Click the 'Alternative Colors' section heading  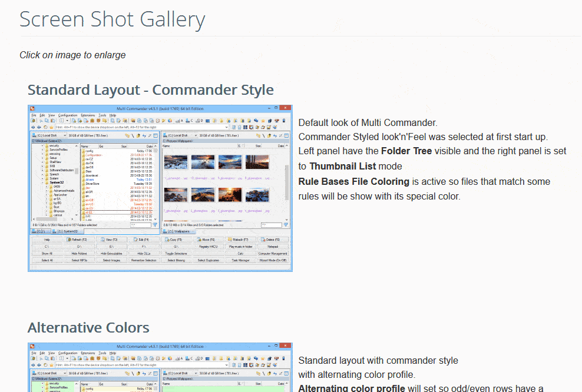pos(88,327)
